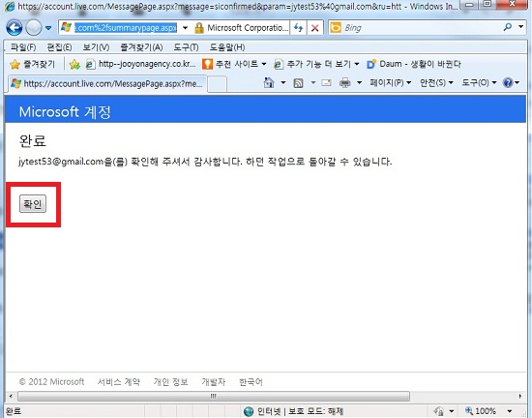Open the http--jooyonagency.co.kr favorite link
Screen dimensions: 532x418
(x=141, y=64)
